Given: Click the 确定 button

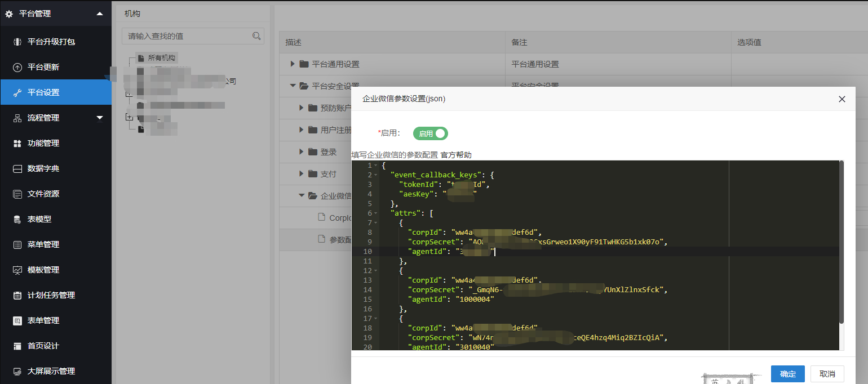Looking at the screenshot, I should [x=787, y=374].
